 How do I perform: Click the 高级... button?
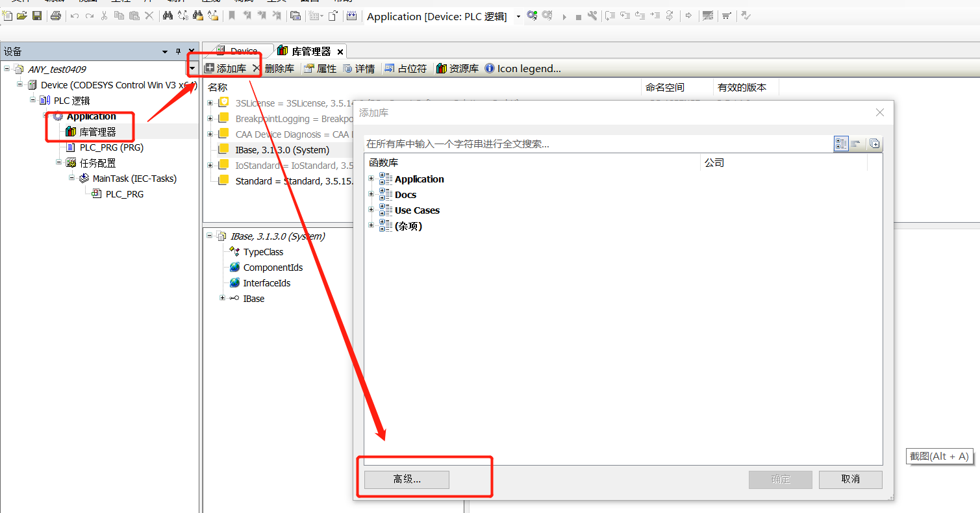[405, 479]
